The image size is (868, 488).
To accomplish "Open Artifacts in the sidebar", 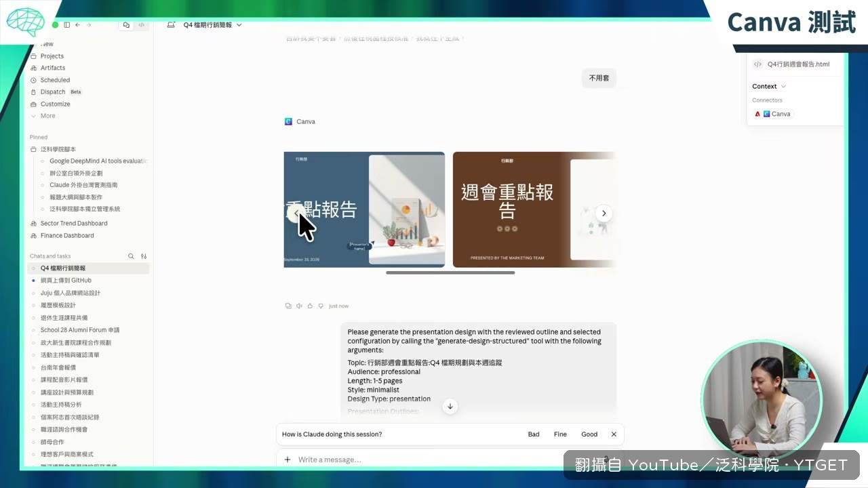I will click(52, 68).
